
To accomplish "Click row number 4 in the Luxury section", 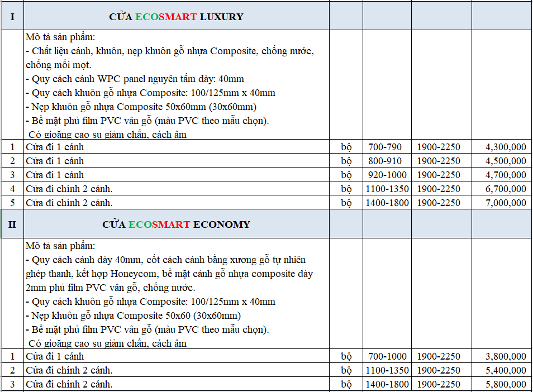I will pos(13,189).
